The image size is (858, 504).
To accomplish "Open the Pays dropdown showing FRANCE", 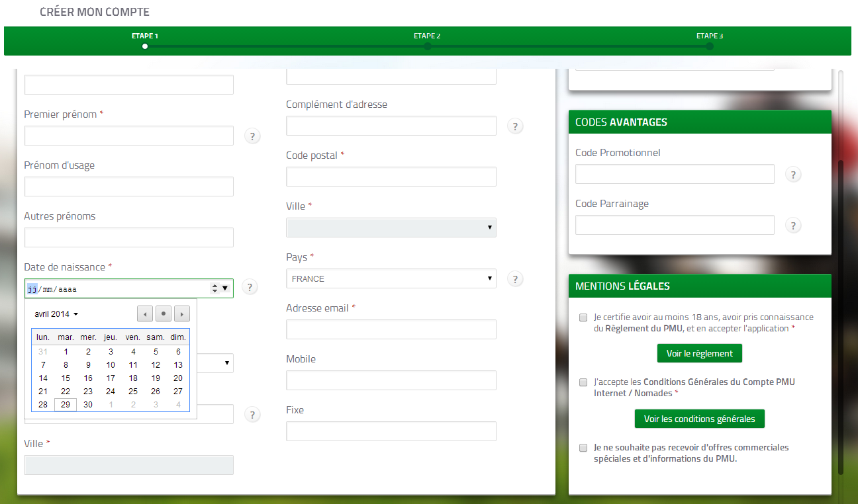I will (391, 279).
